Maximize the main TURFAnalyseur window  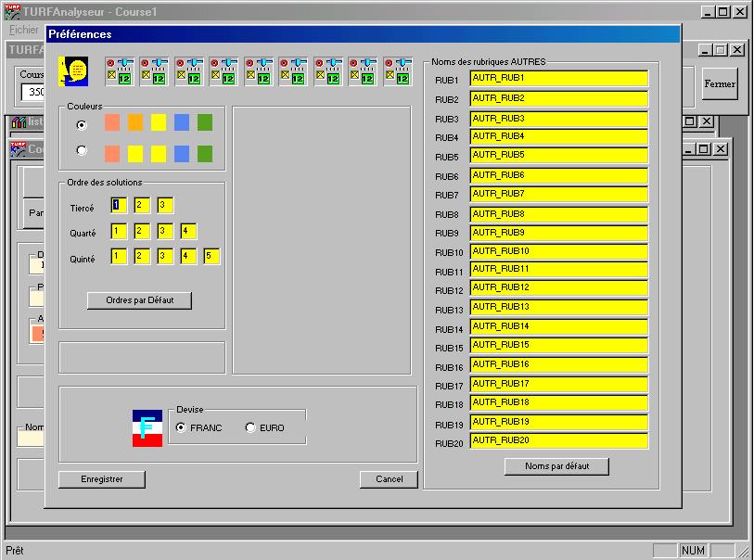(x=723, y=12)
